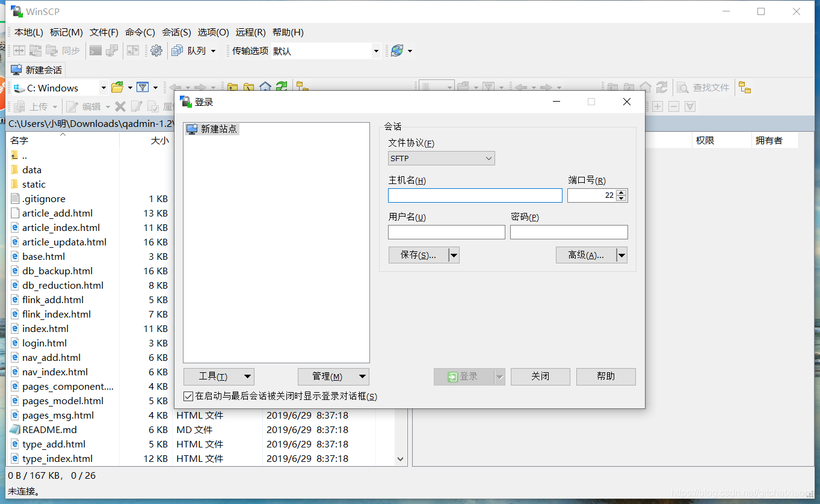Click the delete X icon in local toolbar
Image resolution: width=820 pixels, height=504 pixels.
pos(120,106)
